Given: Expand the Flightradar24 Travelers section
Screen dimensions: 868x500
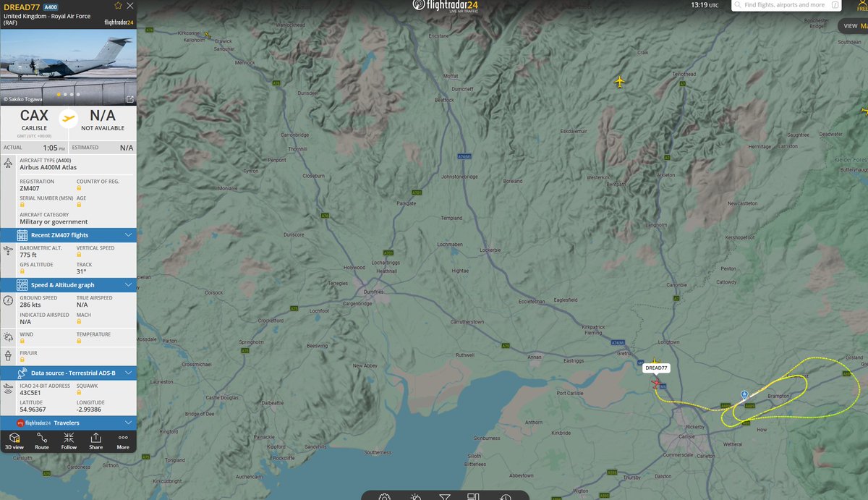Looking at the screenshot, I should tap(68, 423).
